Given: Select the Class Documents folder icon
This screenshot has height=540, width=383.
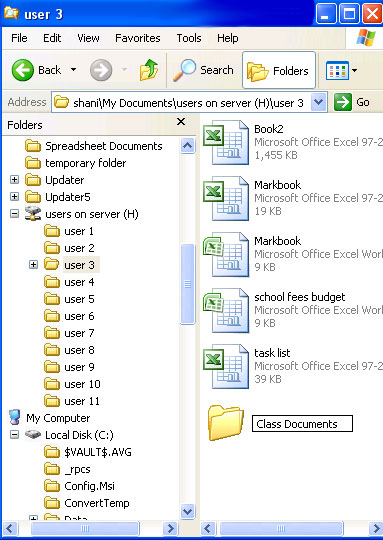Looking at the screenshot, I should click(x=226, y=423).
